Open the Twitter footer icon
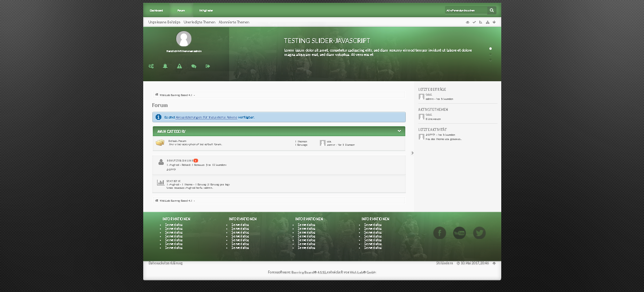644x292 pixels. click(479, 233)
